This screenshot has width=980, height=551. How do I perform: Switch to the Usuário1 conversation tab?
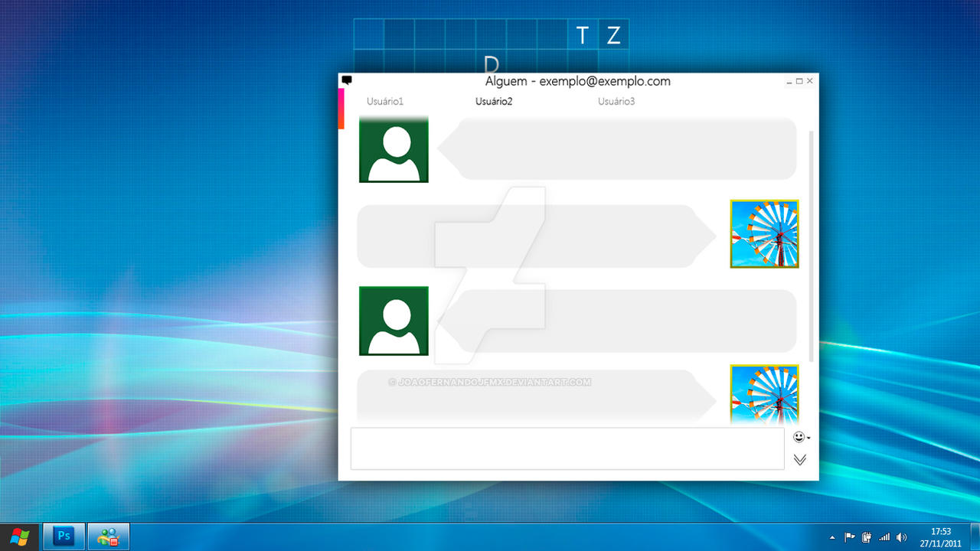point(385,101)
